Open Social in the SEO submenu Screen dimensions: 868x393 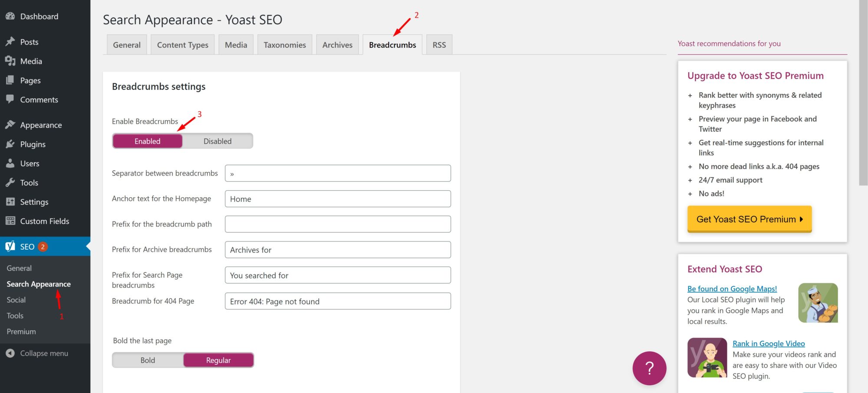coord(16,300)
